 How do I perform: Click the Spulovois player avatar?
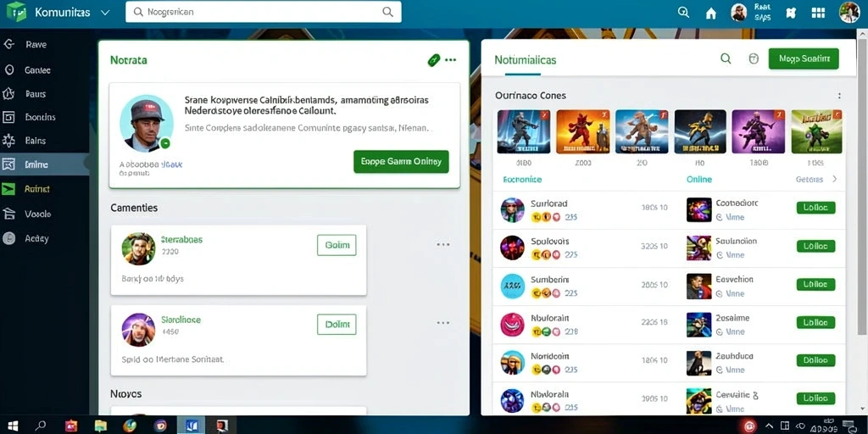[512, 248]
